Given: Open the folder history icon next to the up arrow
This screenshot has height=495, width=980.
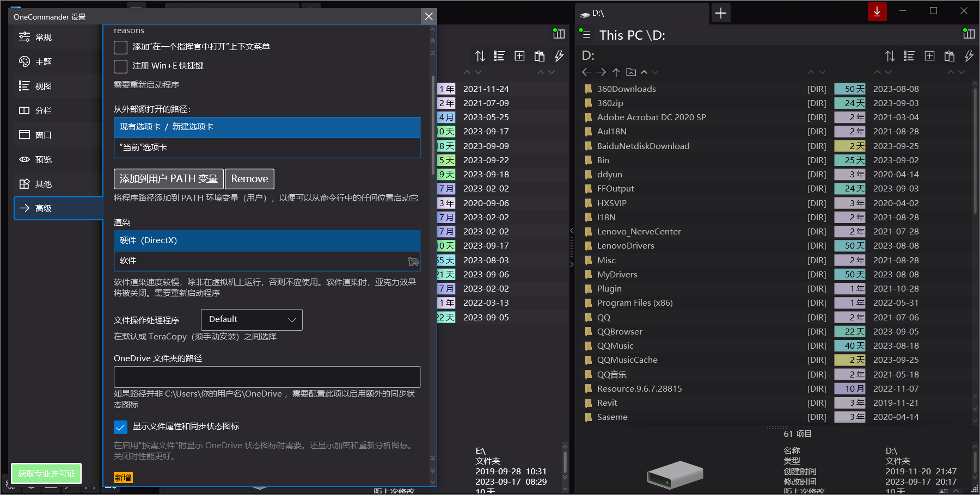Looking at the screenshot, I should click(631, 72).
